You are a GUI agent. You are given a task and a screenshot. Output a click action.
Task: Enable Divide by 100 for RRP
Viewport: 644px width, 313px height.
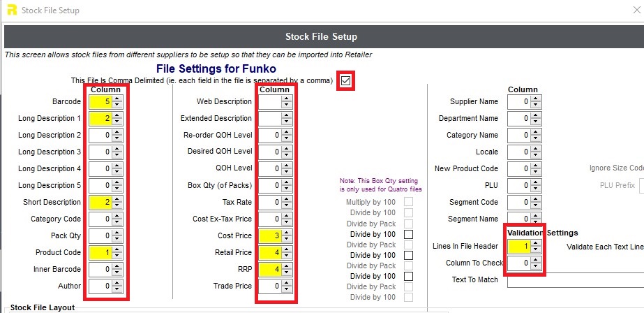pos(408,277)
